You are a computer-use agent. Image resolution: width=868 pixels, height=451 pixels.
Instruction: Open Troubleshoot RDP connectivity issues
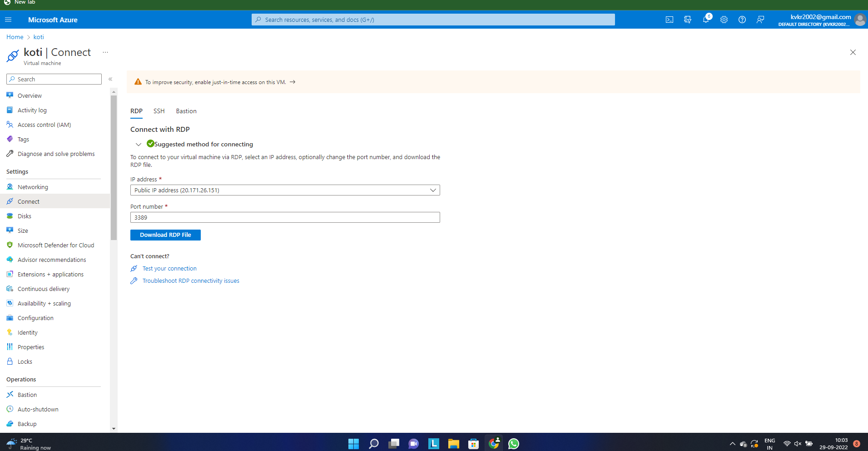[x=190, y=281]
